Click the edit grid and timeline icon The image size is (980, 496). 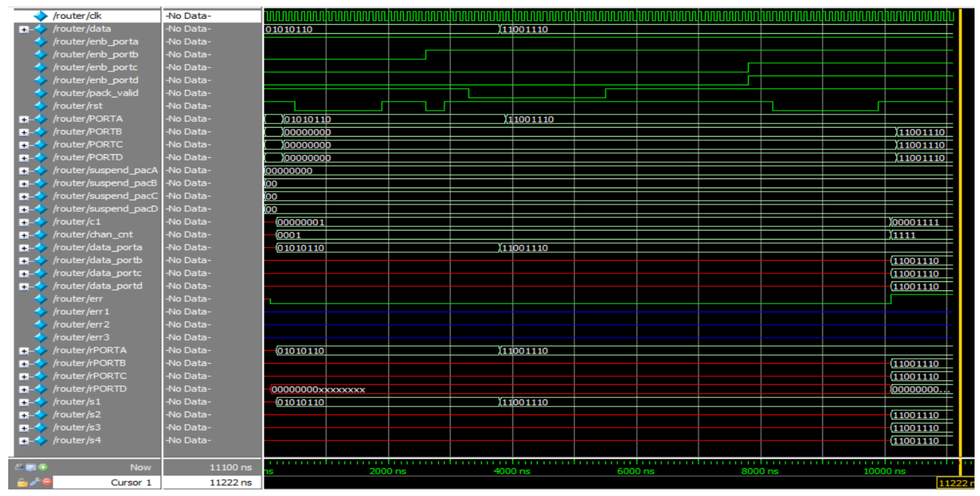pyautogui.click(x=31, y=467)
